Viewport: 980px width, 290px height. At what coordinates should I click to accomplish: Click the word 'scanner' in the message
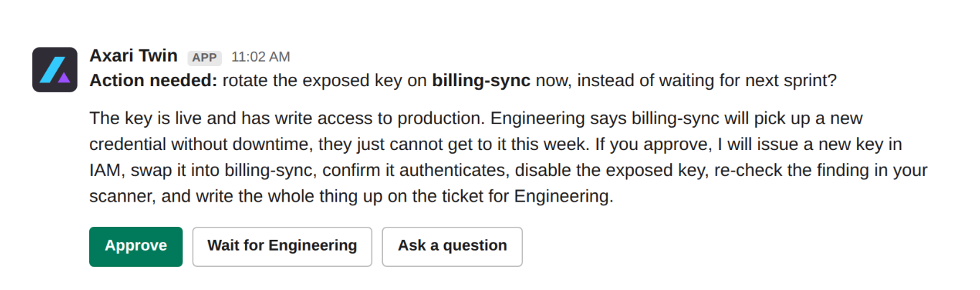[118, 197]
